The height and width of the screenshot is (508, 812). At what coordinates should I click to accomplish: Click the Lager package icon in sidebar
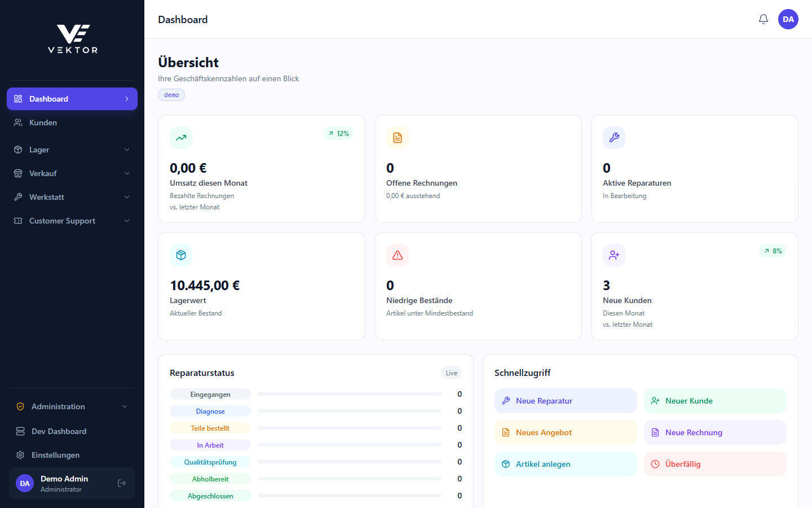pyautogui.click(x=18, y=150)
